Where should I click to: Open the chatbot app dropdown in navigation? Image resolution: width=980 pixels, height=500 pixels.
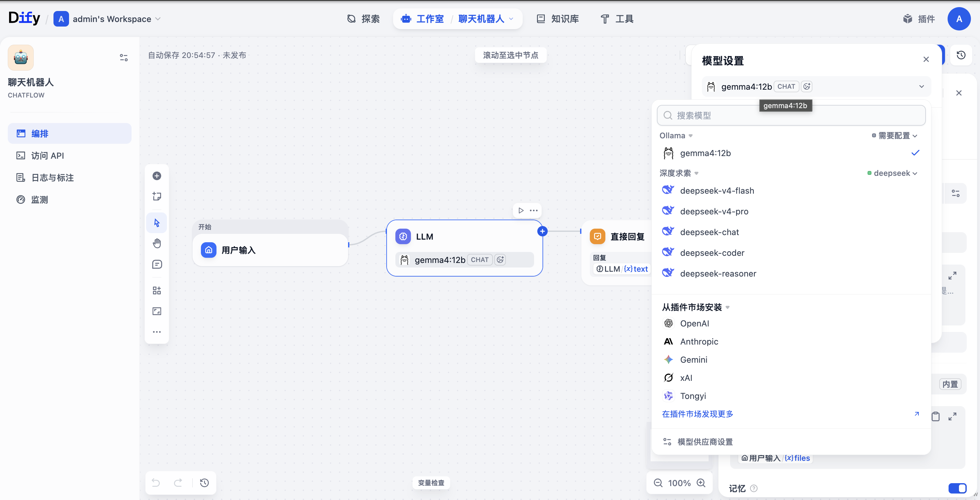(x=486, y=19)
